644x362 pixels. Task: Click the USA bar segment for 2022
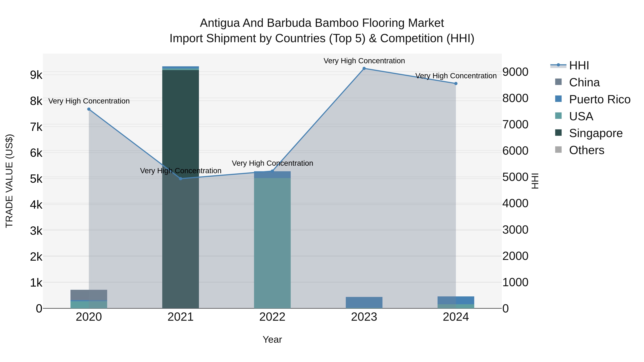point(272,243)
